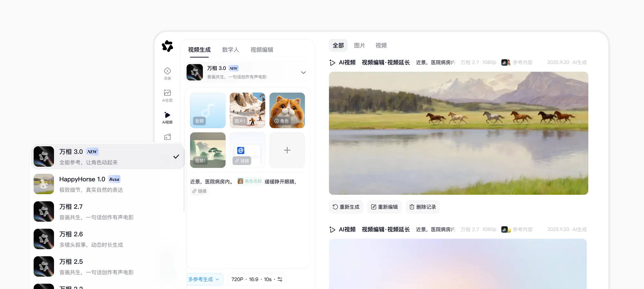Click the cat avatar icon in prompt
This screenshot has width=644, height=289.
pyautogui.click(x=240, y=181)
